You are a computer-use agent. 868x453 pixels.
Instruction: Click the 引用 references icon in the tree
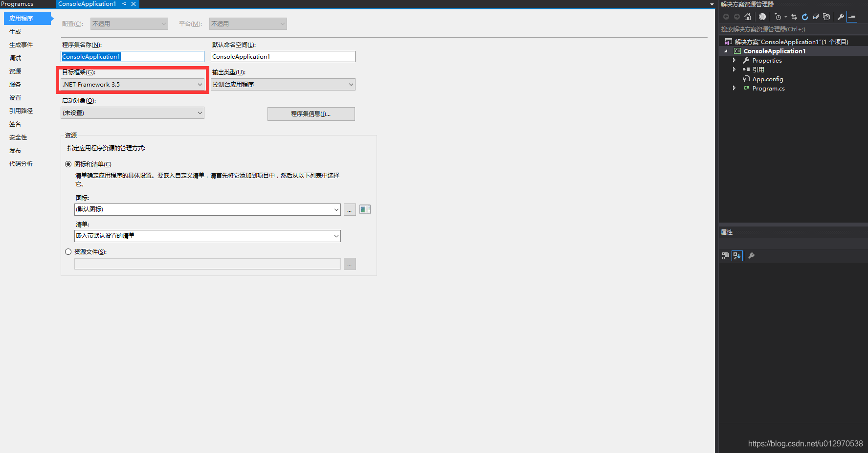(x=746, y=69)
